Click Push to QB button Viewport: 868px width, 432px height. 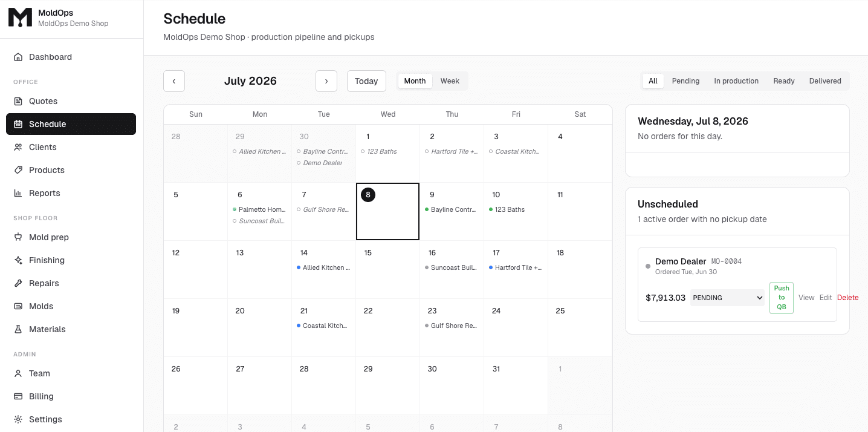pyautogui.click(x=782, y=298)
